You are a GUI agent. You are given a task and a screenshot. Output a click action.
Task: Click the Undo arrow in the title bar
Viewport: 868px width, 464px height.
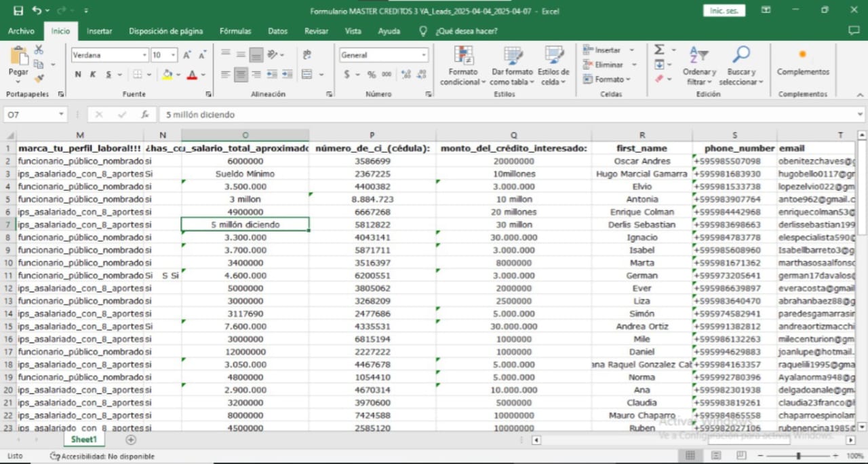click(37, 11)
